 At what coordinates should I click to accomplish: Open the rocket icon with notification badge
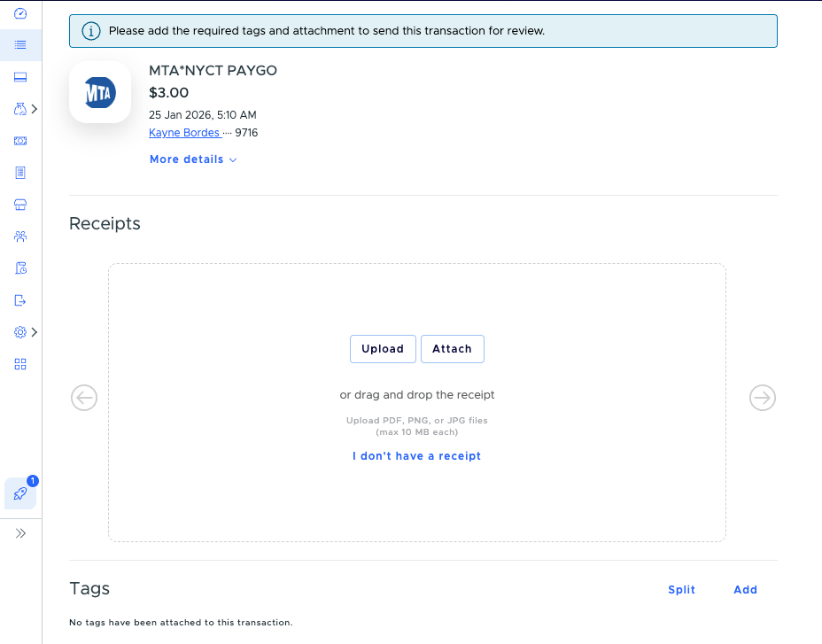[20, 493]
